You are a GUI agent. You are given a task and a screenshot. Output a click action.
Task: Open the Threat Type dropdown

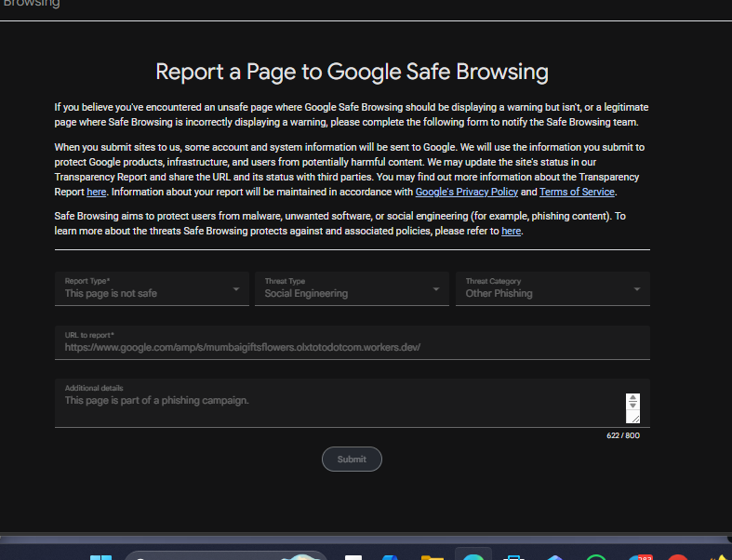pyautogui.click(x=352, y=288)
